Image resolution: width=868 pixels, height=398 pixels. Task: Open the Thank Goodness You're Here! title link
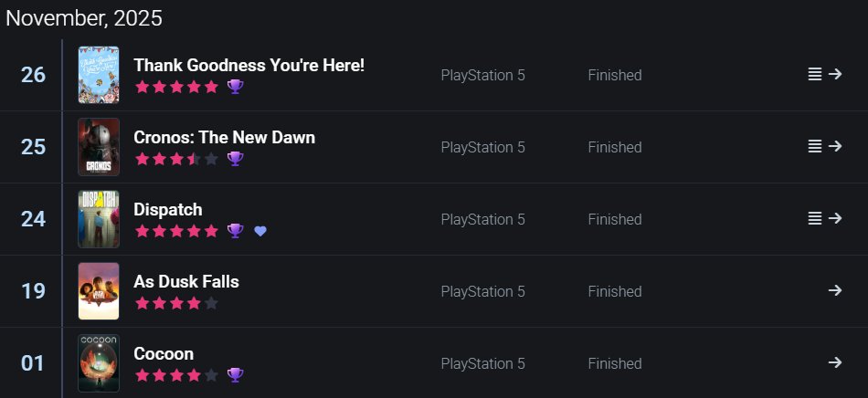click(x=249, y=65)
